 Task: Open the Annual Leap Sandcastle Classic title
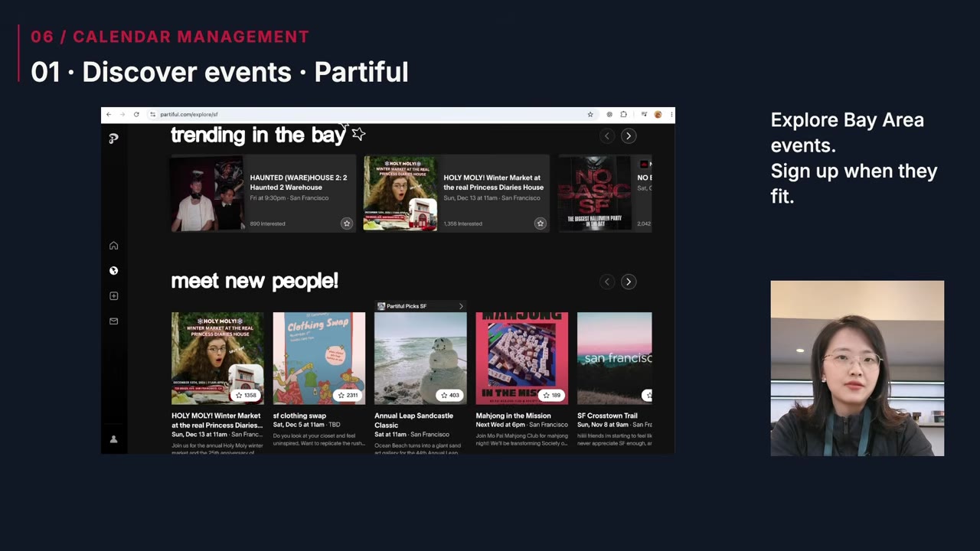(x=413, y=420)
